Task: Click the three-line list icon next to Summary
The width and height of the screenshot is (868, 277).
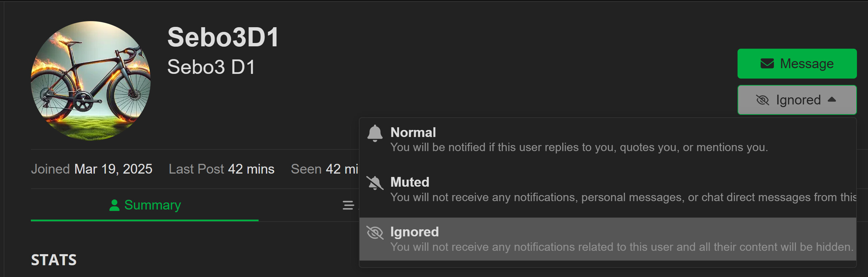Action: [x=348, y=205]
